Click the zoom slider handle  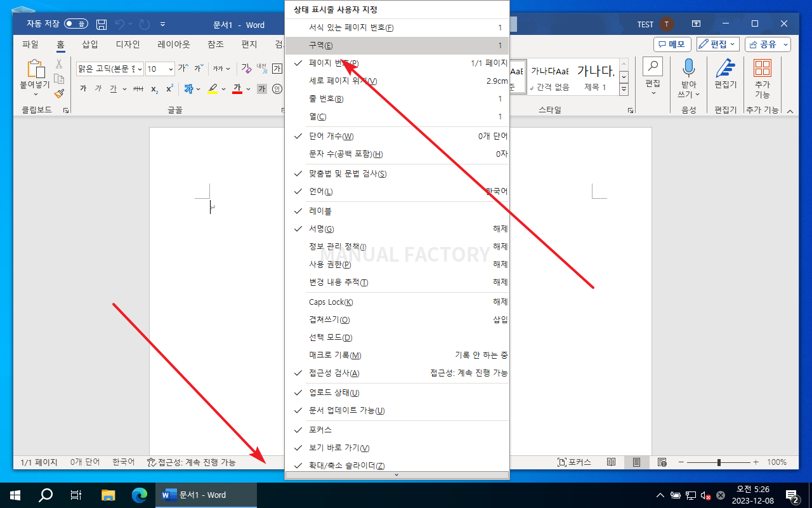[x=719, y=462]
